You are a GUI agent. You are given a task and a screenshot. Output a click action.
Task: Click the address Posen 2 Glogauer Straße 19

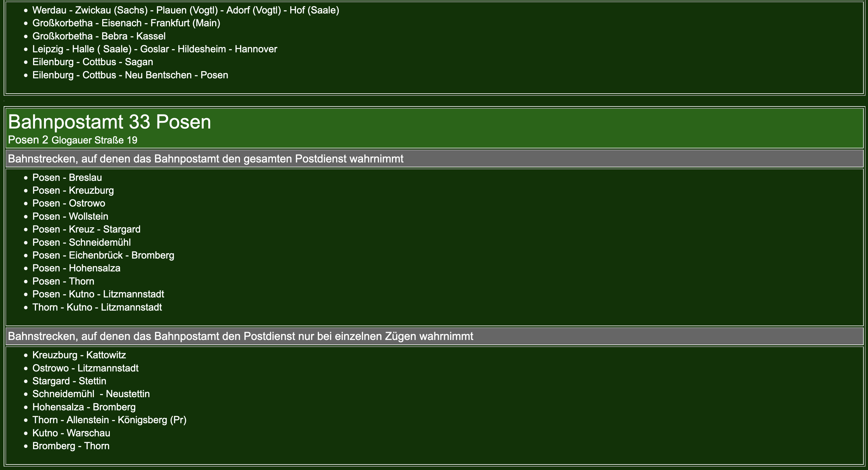[72, 140]
